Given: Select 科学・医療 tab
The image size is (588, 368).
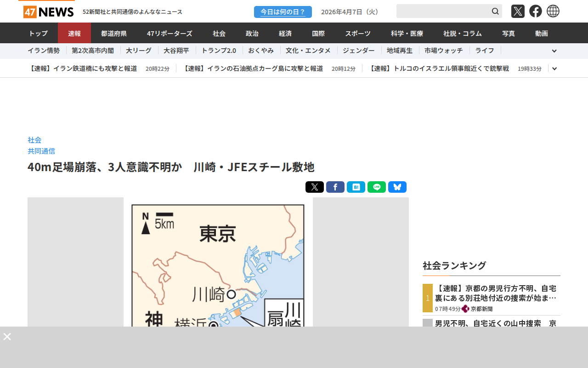Looking at the screenshot, I should point(407,33).
